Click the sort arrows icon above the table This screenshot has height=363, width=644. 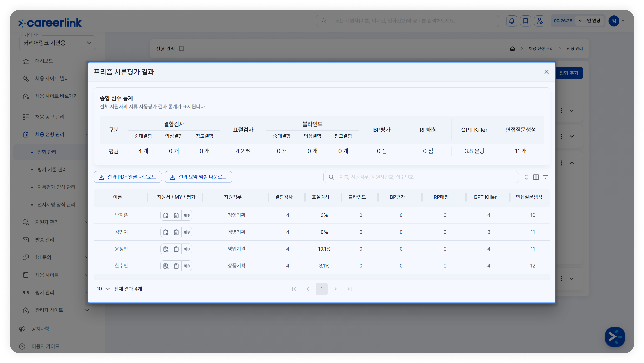(x=526, y=177)
